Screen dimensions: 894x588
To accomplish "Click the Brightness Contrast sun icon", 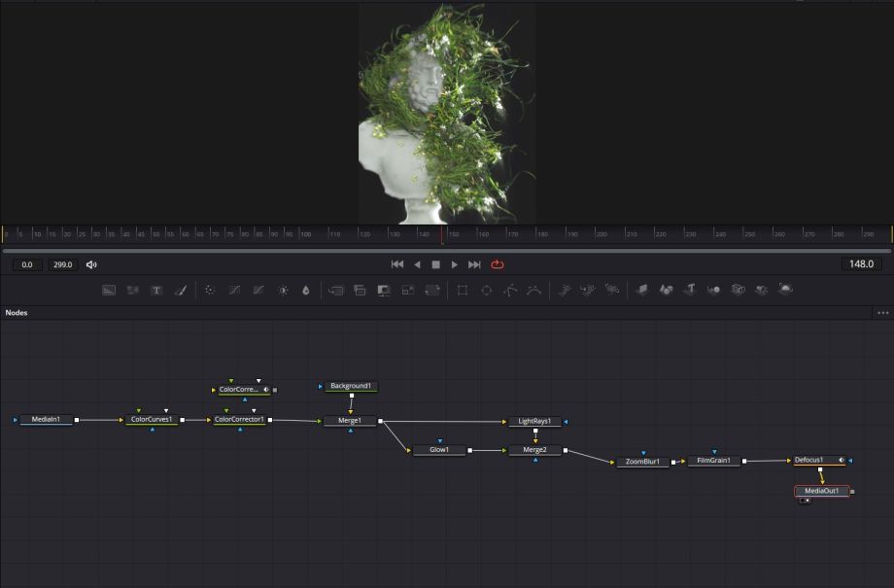I will pos(283,290).
